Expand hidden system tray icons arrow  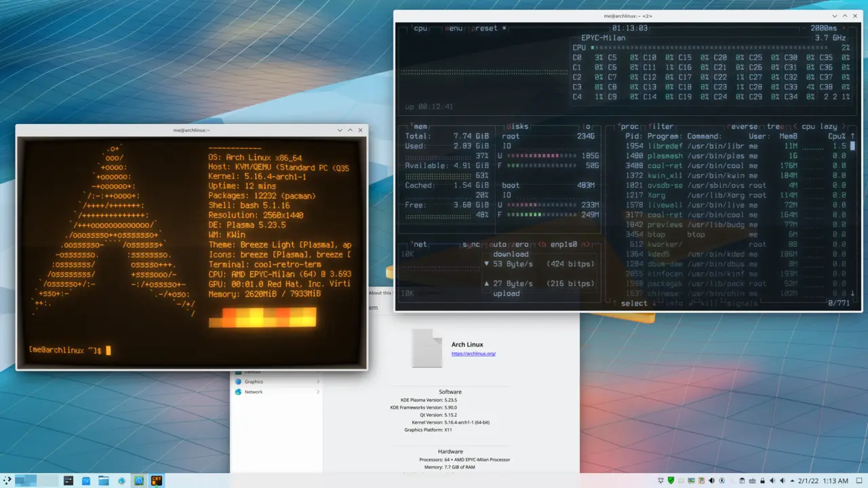pos(792,481)
